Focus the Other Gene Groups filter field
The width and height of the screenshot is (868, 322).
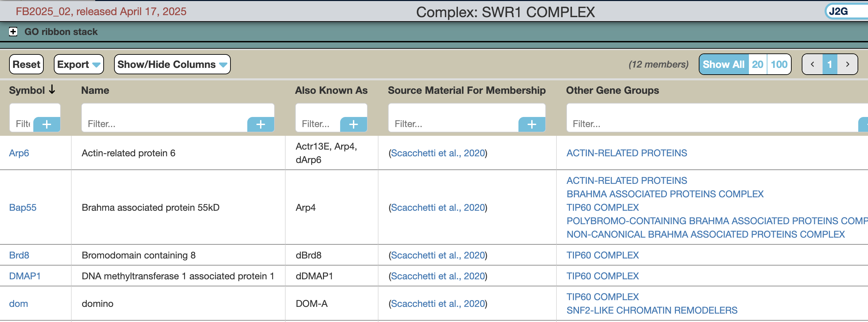(x=711, y=124)
